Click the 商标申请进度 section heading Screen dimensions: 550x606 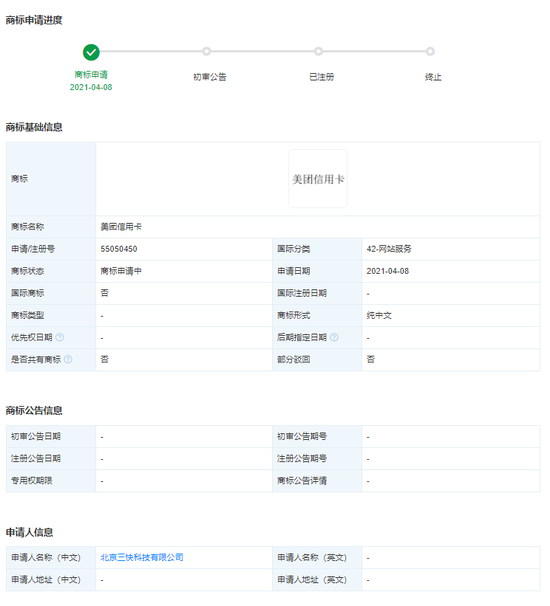coord(34,20)
